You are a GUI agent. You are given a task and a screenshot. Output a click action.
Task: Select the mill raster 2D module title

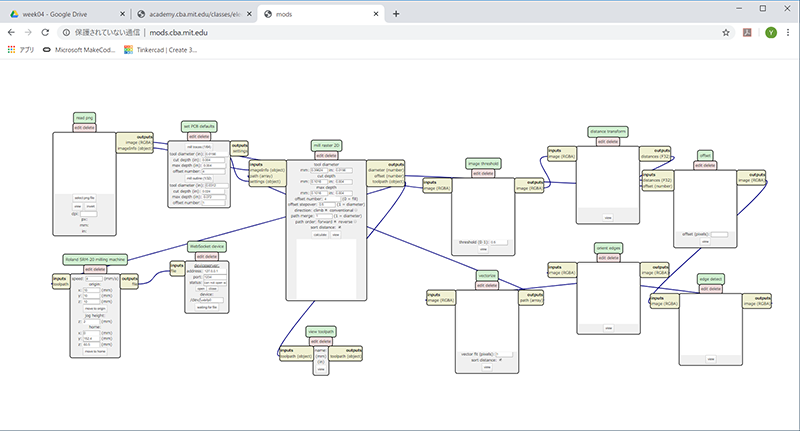pos(326,145)
